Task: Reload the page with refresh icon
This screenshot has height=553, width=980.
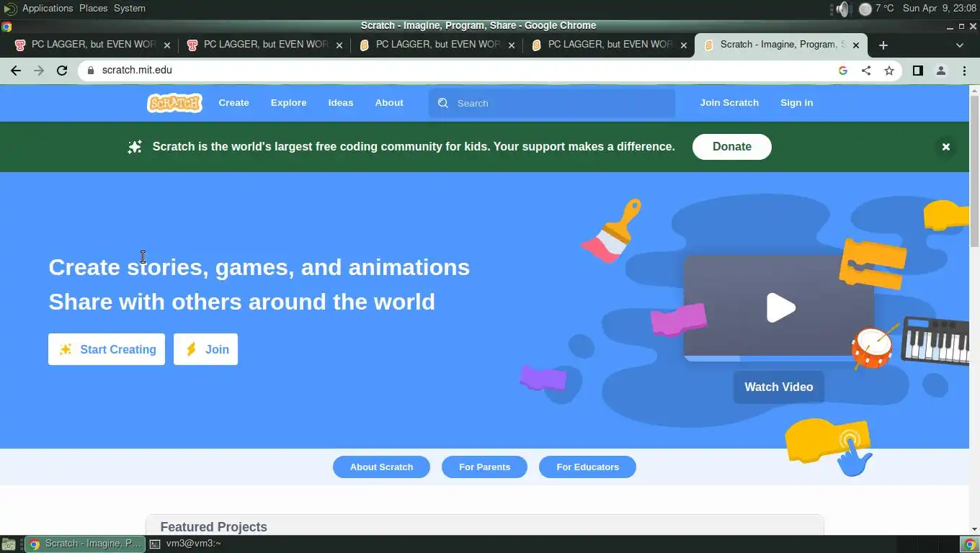Action: click(x=62, y=71)
